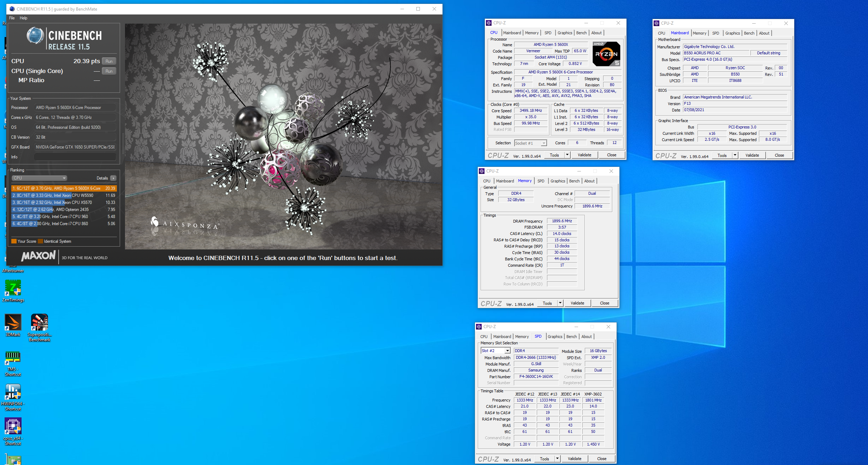Viewport: 868px width, 465px height.
Task: Launch Superposition Benchmark desktop icon
Action: 40,328
